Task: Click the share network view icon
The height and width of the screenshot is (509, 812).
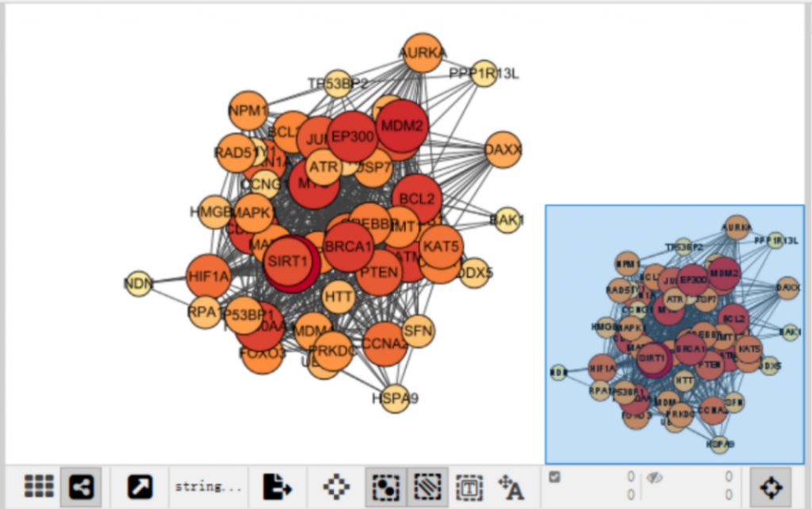Action: coord(81,486)
